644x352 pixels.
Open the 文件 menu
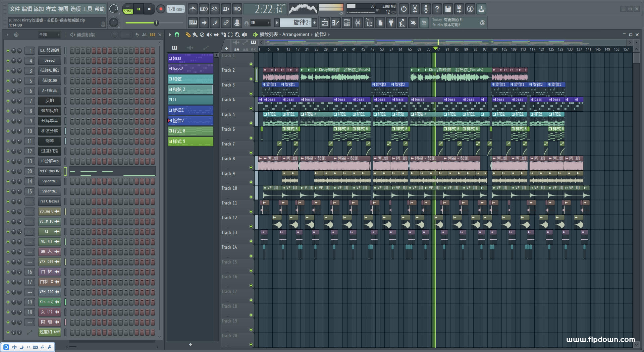[14, 9]
